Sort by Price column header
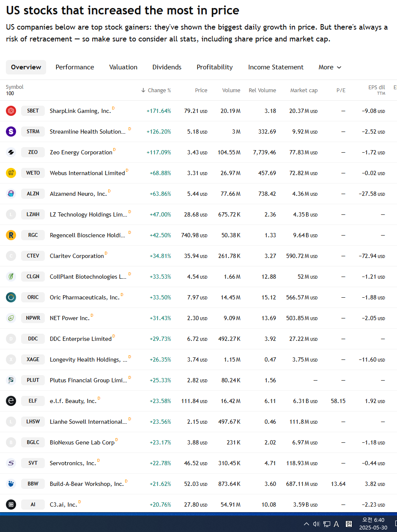 click(201, 90)
